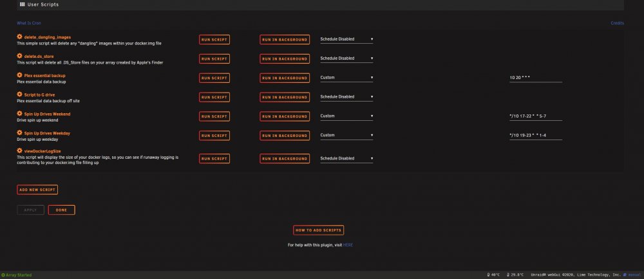
Task: Click gear icon beside Script to G drive
Action: click(x=19, y=94)
